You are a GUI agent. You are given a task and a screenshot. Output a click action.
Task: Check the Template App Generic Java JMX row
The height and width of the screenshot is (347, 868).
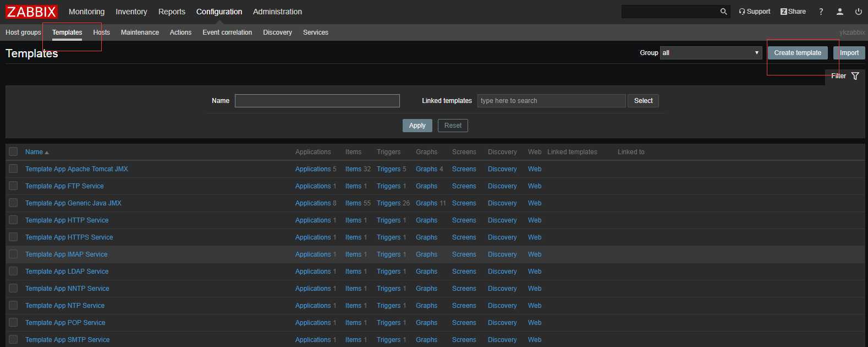pos(13,203)
